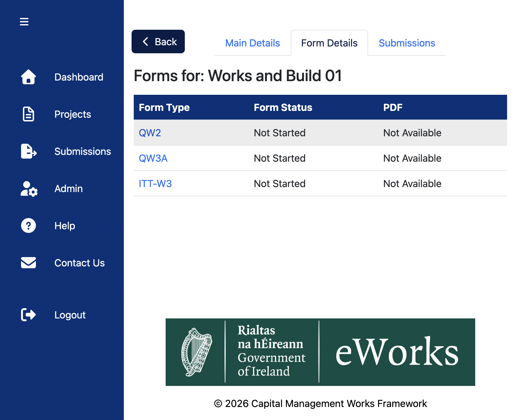Click Not Started status in QW3A row
This screenshot has width=517, height=420.
280,158
